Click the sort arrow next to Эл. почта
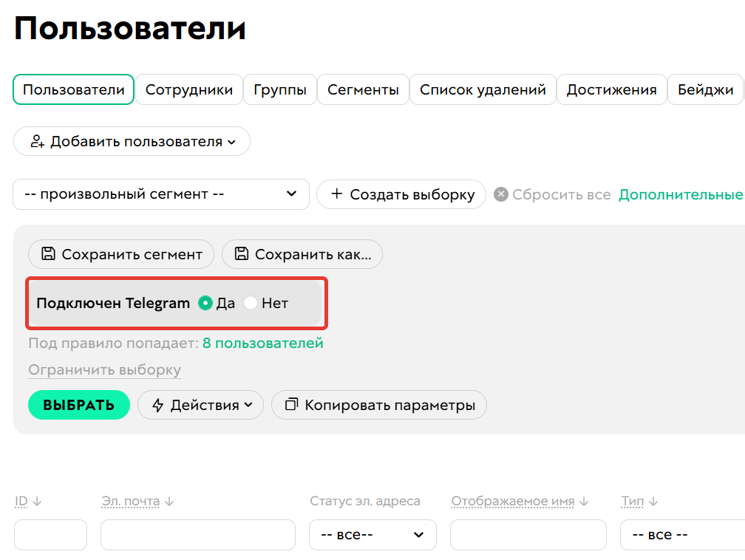The height and width of the screenshot is (560, 745). [x=169, y=501]
